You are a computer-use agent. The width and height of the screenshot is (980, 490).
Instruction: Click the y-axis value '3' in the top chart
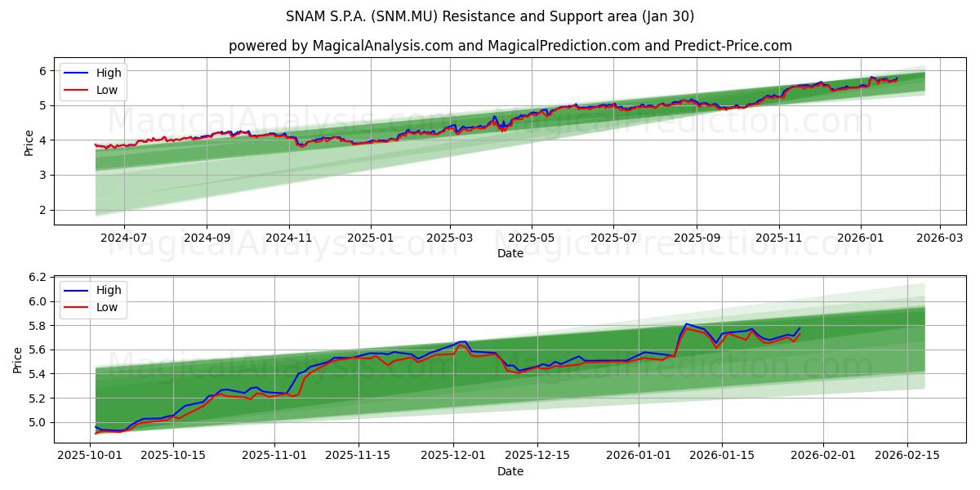pyautogui.click(x=44, y=176)
